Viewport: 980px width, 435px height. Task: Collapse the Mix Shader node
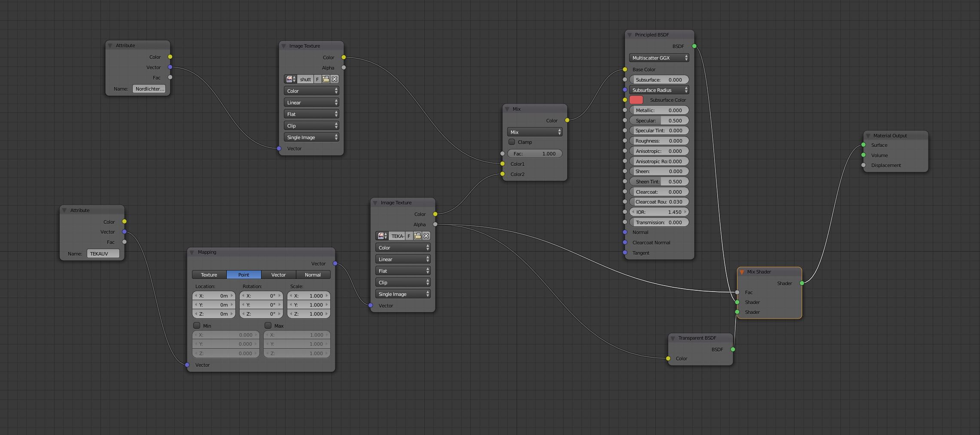tap(742, 272)
